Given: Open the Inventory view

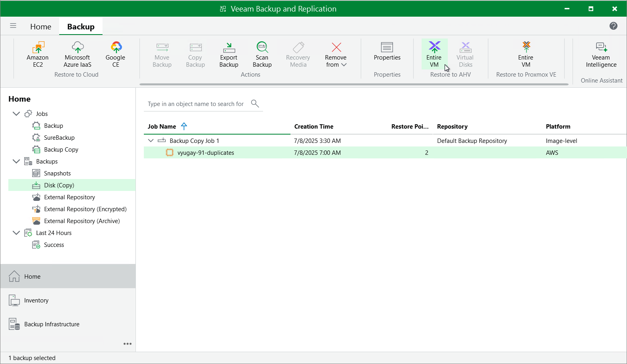Looking at the screenshot, I should click(x=36, y=300).
